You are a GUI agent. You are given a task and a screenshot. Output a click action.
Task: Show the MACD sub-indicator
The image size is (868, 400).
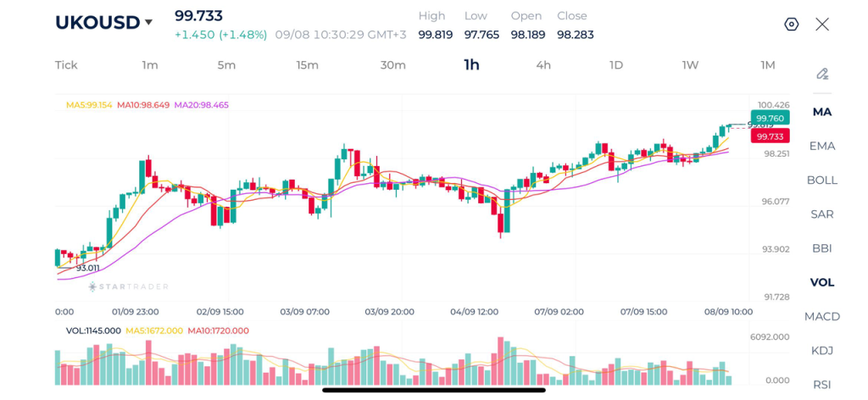[822, 316]
